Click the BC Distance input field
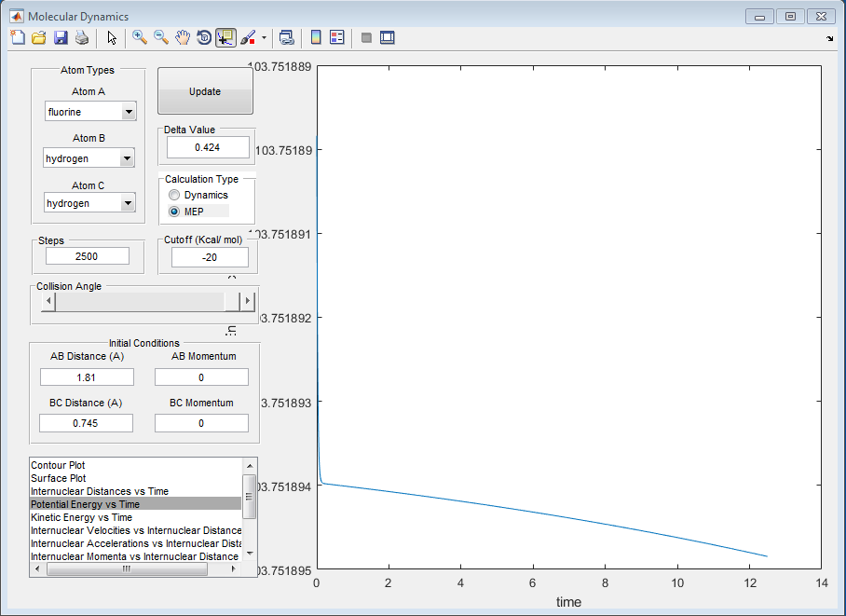846x616 pixels. point(87,423)
